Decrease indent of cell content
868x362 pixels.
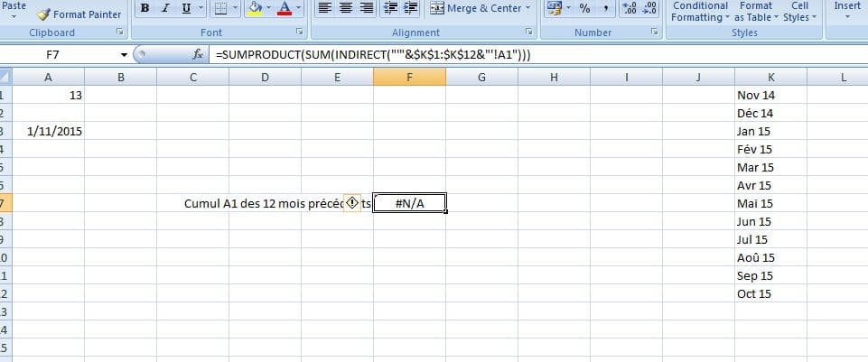pos(391,8)
